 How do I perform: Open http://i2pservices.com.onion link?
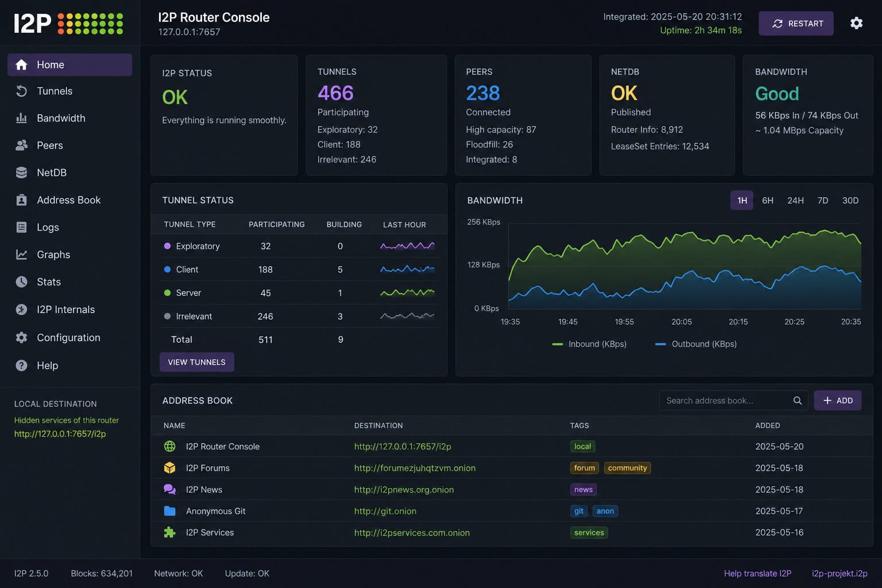[412, 532]
